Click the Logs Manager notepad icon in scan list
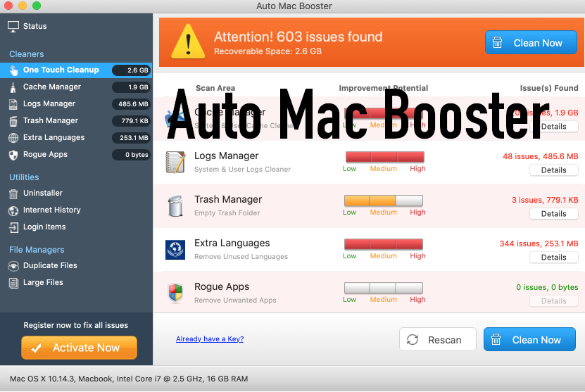Viewport: 585px width, 392px height. [x=175, y=163]
